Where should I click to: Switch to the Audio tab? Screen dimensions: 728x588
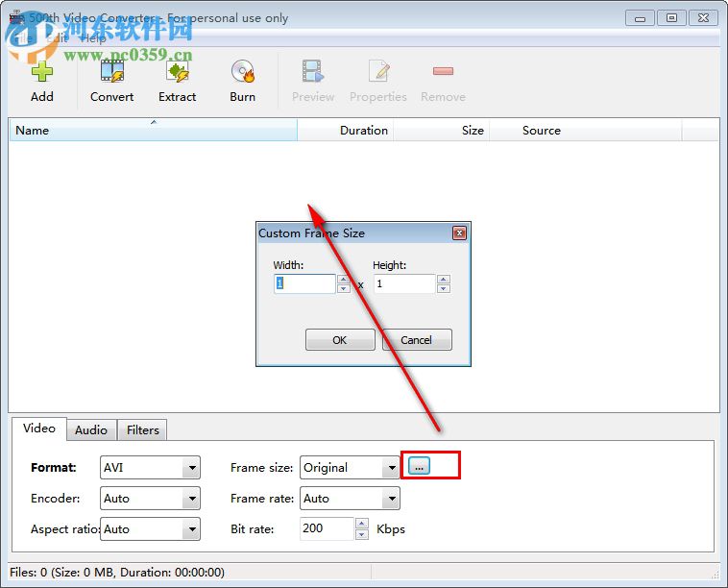click(91, 430)
